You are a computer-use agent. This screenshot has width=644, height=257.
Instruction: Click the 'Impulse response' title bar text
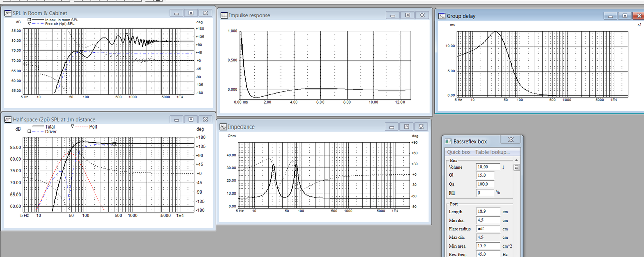pyautogui.click(x=250, y=15)
